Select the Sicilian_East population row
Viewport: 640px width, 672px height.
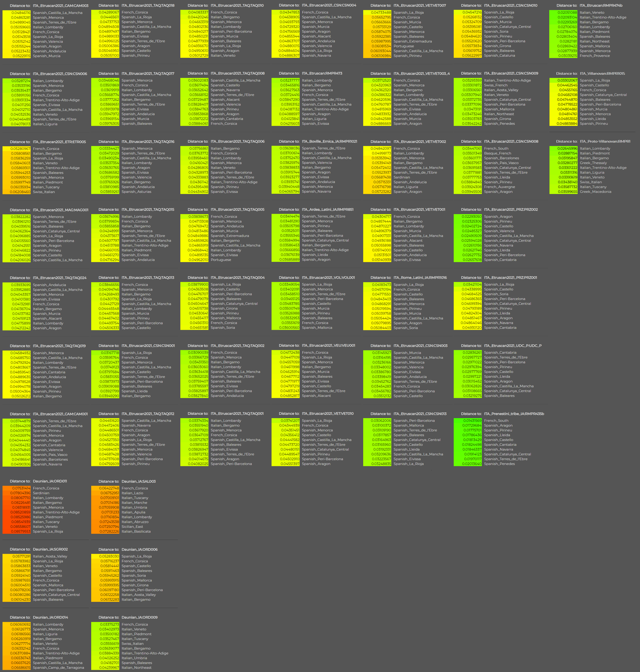point(132,527)
